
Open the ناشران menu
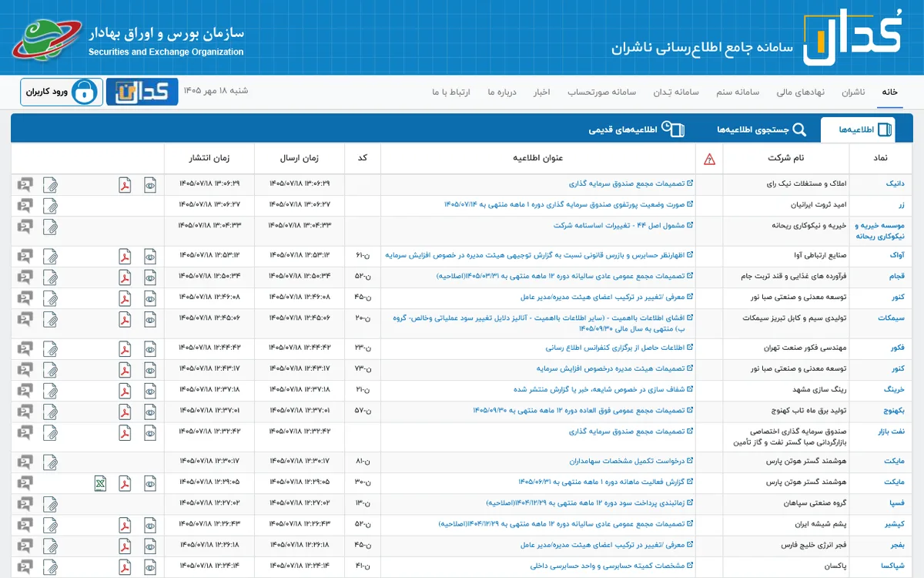852,92
